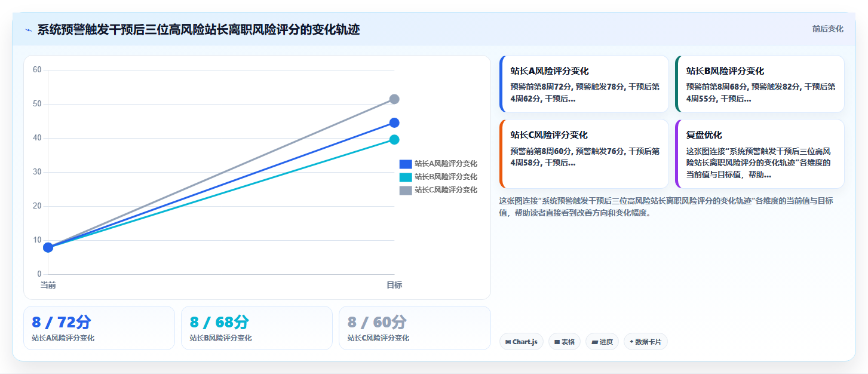Select the Chart.js tag
This screenshot has height=374, width=868.
pos(522,342)
